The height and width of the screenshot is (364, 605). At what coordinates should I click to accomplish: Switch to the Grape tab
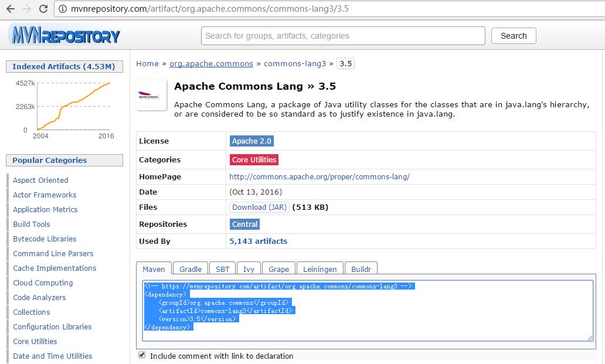pos(278,269)
